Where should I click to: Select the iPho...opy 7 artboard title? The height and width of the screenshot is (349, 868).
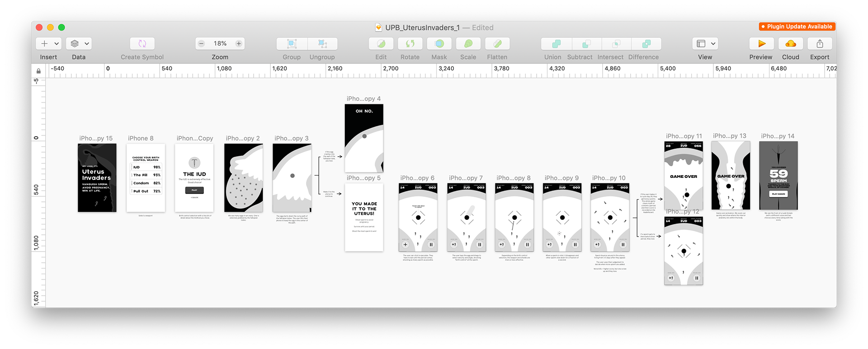[466, 178]
